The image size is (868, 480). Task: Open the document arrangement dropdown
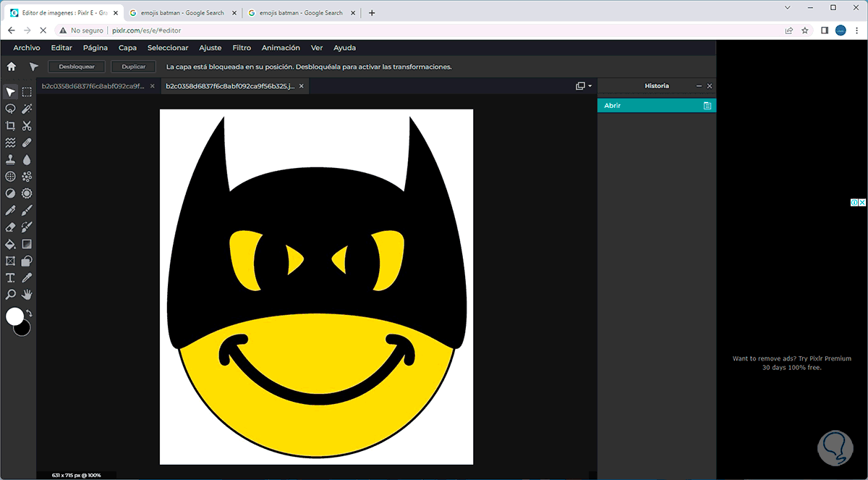583,86
